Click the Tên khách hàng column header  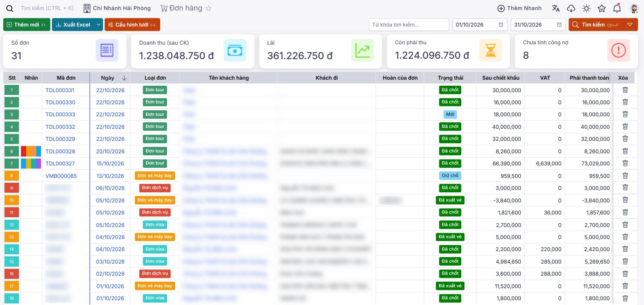coord(229,78)
